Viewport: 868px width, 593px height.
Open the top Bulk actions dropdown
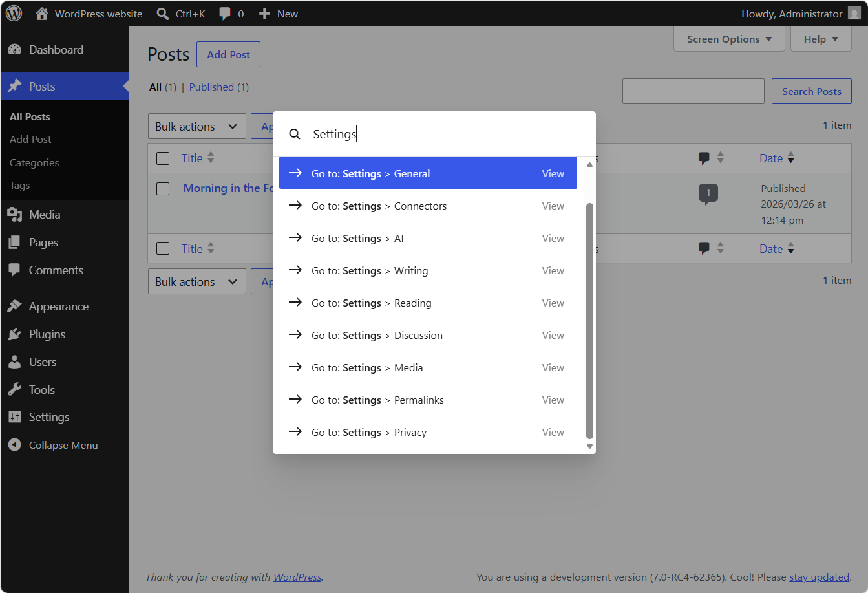pos(197,127)
